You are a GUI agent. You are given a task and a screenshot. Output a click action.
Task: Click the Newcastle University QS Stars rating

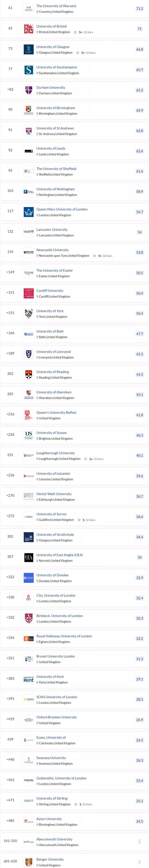[x=102, y=256]
